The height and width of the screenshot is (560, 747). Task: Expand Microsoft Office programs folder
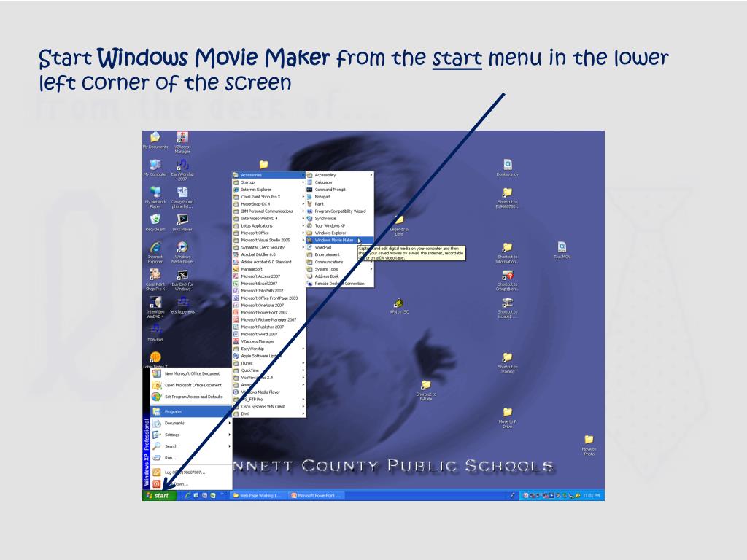[268, 233]
